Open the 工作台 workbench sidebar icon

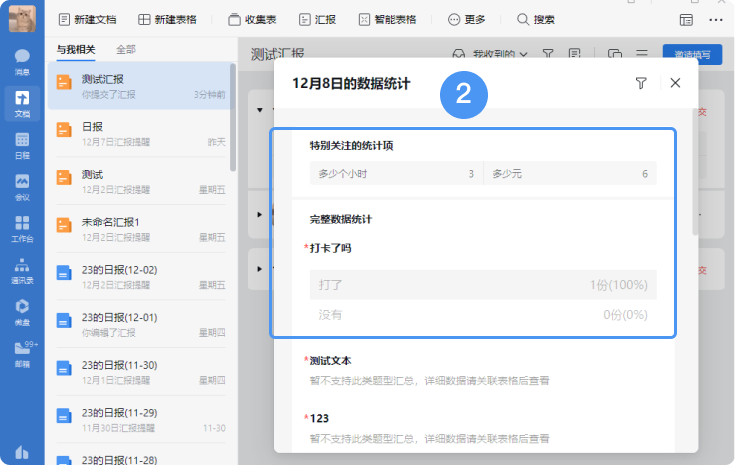(x=22, y=229)
